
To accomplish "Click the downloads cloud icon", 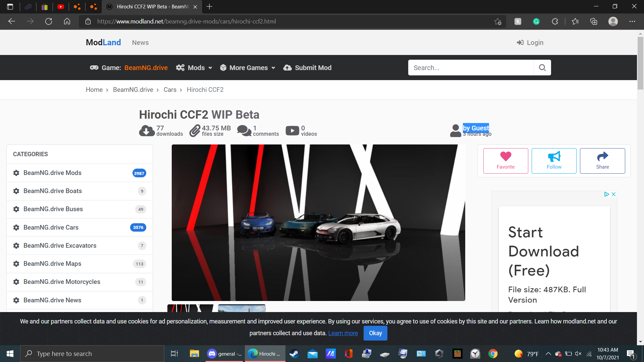I will coord(147,131).
